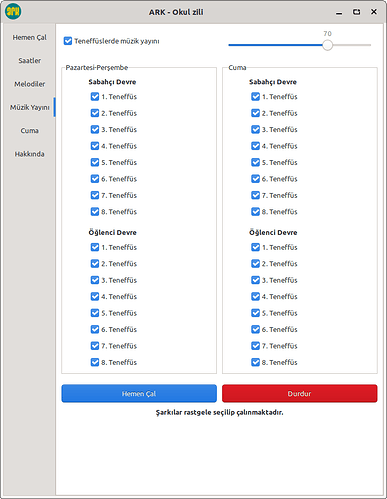This screenshot has width=387, height=499.
Task: Click the ARK app logo icon
Action: click(13, 12)
